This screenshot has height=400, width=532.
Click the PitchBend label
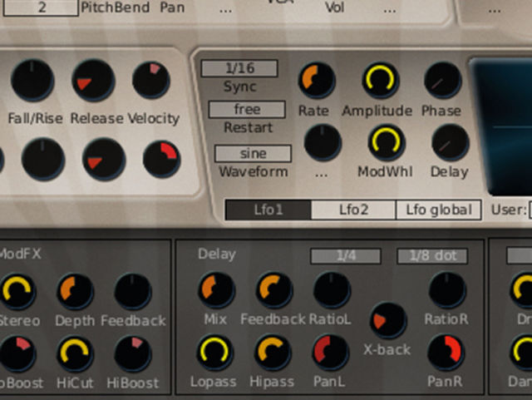coord(115,7)
